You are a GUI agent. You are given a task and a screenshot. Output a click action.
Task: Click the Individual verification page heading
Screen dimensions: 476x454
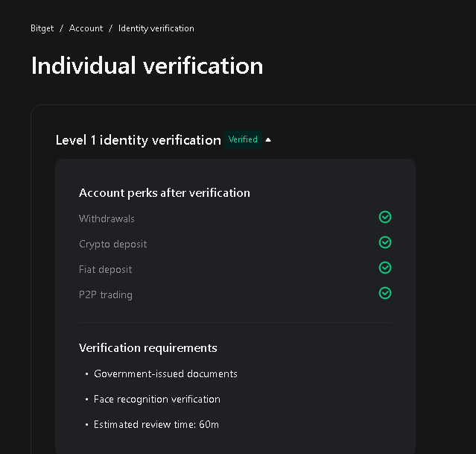coord(147,66)
